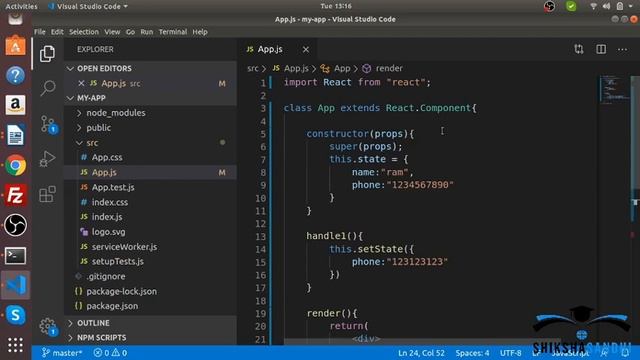Open the Run and Debug view
Screen dimensions: 640x360
pyautogui.click(x=47, y=159)
